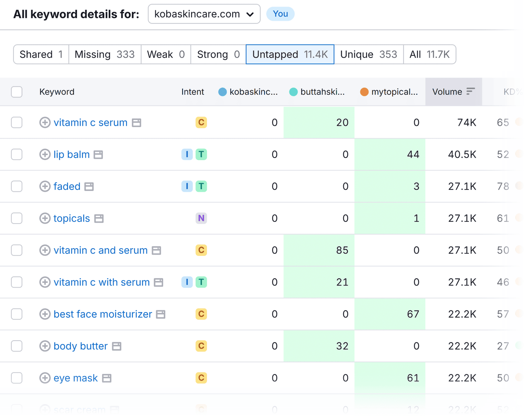Open the kobaskincare.com domain dropdown

pos(204,14)
